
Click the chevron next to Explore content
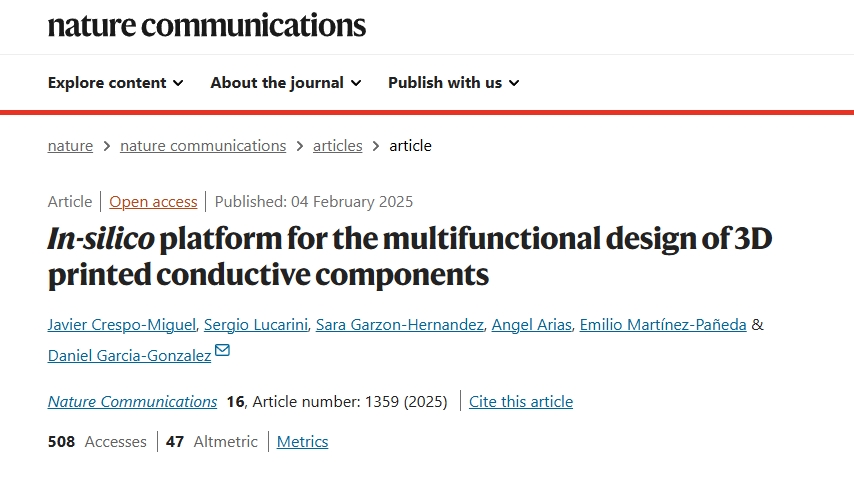(x=178, y=83)
